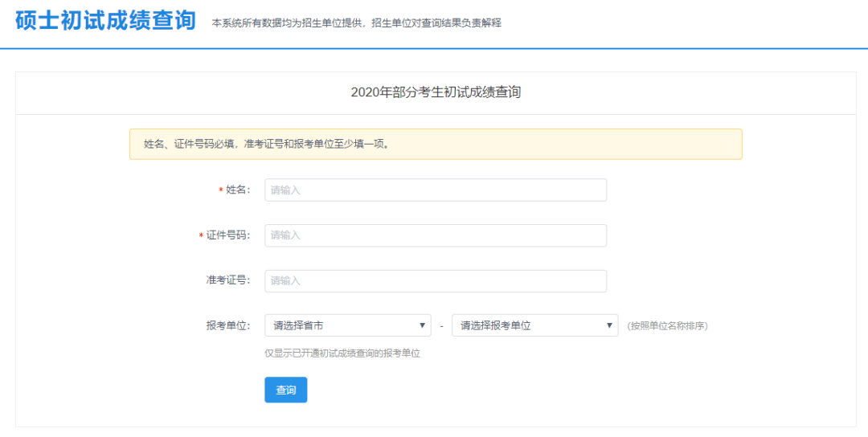Click the red asterisk beside 证件号码
The width and height of the screenshot is (868, 437).
[x=202, y=236]
